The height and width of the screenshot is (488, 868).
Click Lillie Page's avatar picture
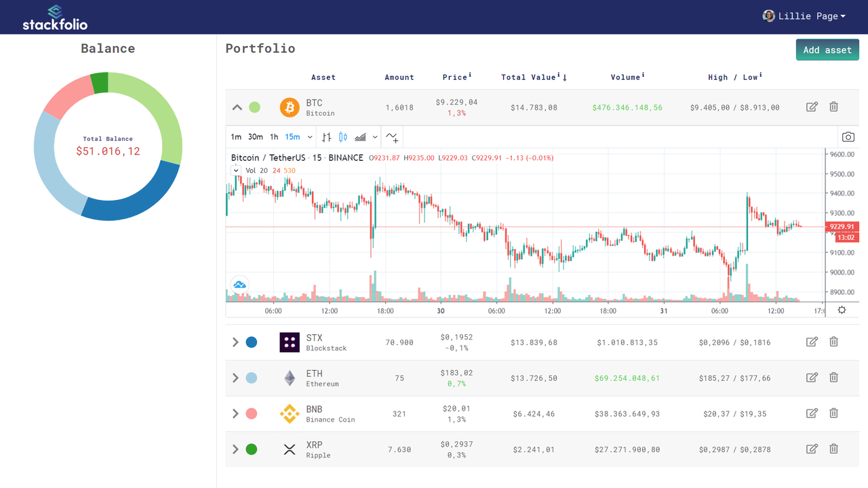tap(768, 16)
